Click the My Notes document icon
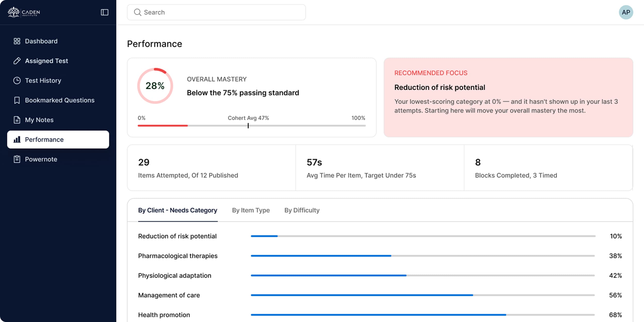This screenshot has height=322, width=644. 17,120
